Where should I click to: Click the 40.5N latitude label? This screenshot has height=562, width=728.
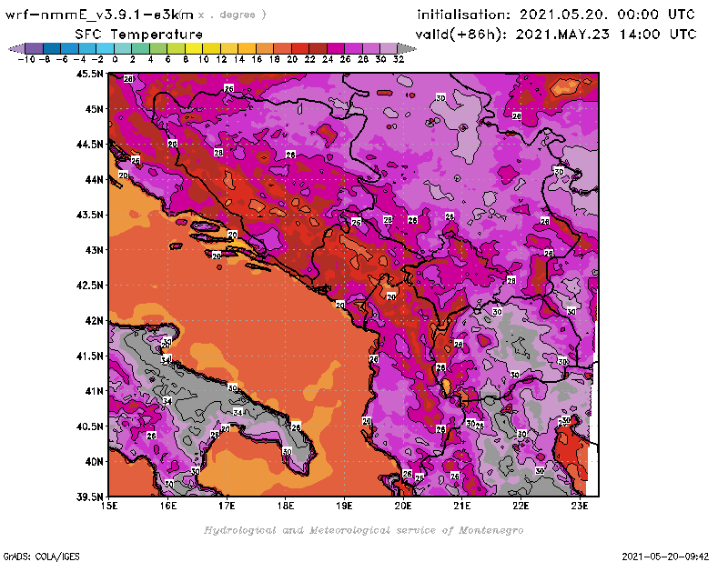coord(90,427)
